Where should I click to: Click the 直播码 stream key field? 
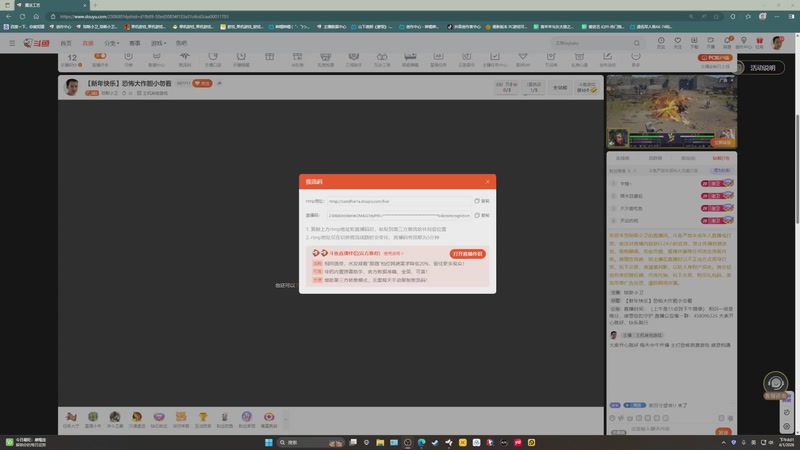[399, 215]
